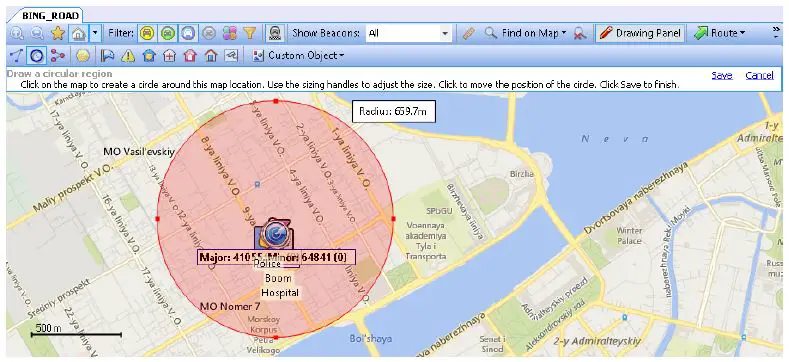Viewport: 789px width, 362px height.
Task: Click the yellow star favorites icon
Action: [x=58, y=34]
